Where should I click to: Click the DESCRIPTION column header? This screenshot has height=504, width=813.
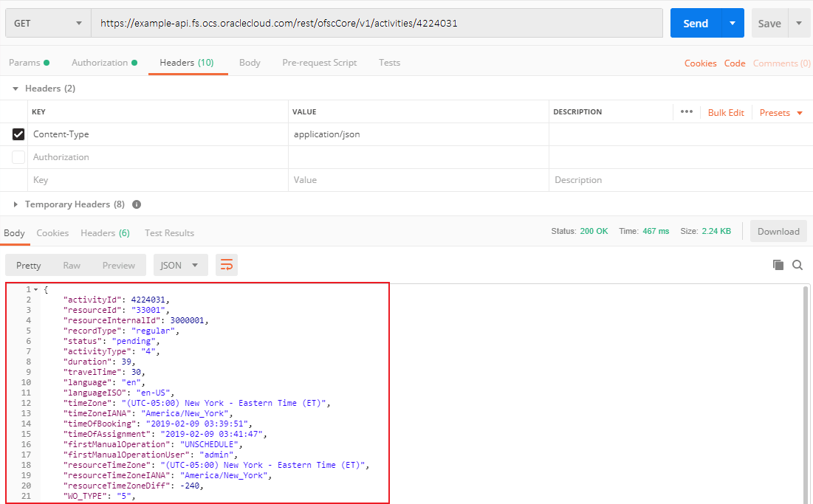577,112
